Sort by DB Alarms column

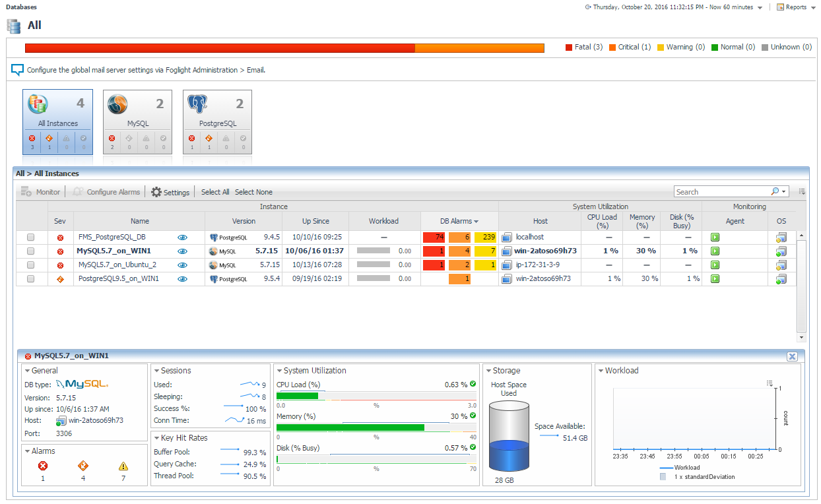(459, 221)
